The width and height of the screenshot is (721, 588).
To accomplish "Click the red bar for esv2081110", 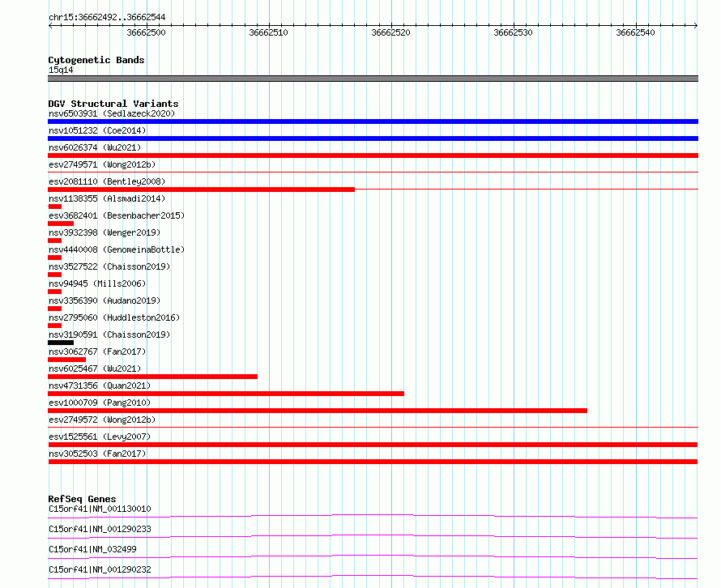I will coord(202,190).
